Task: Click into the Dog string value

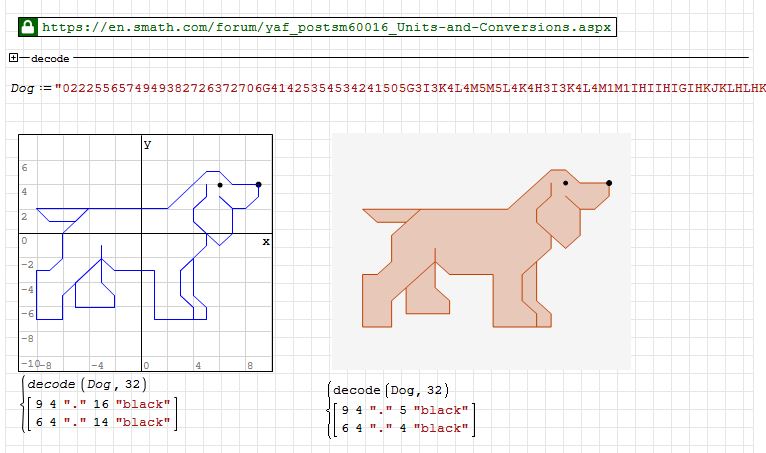Action: tap(400, 88)
